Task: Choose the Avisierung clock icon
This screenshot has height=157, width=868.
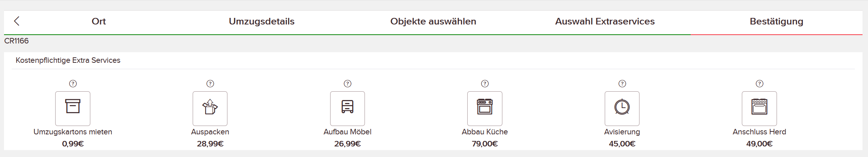Action: point(622,108)
